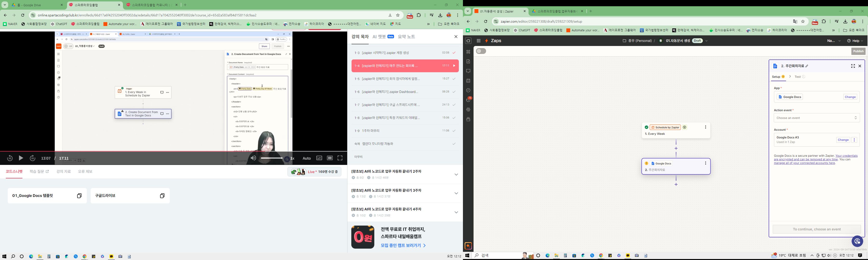Toggle completion check for lesson 1-3

pos(454,53)
